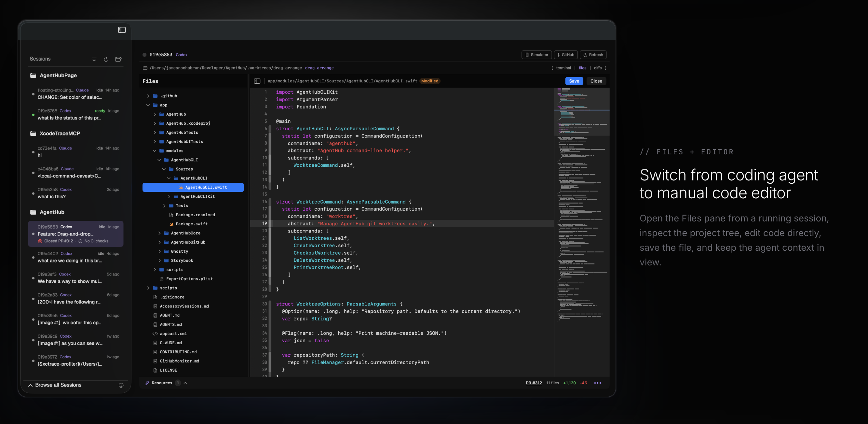Image resolution: width=868 pixels, height=424 pixels.
Task: Expand the AgentHubTests folder
Action: point(155,133)
